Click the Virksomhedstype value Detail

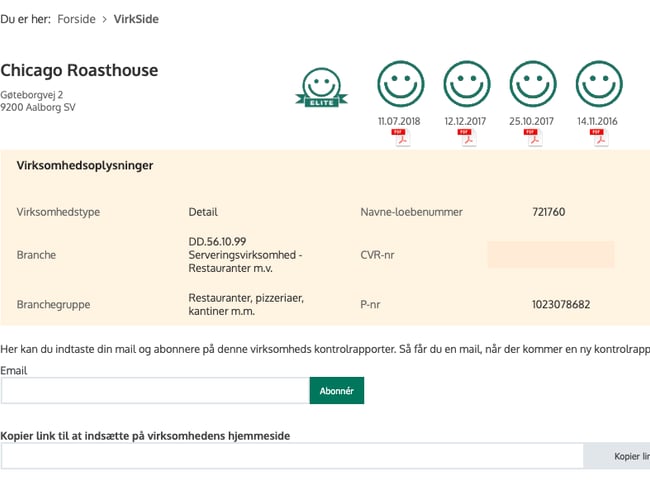(203, 212)
